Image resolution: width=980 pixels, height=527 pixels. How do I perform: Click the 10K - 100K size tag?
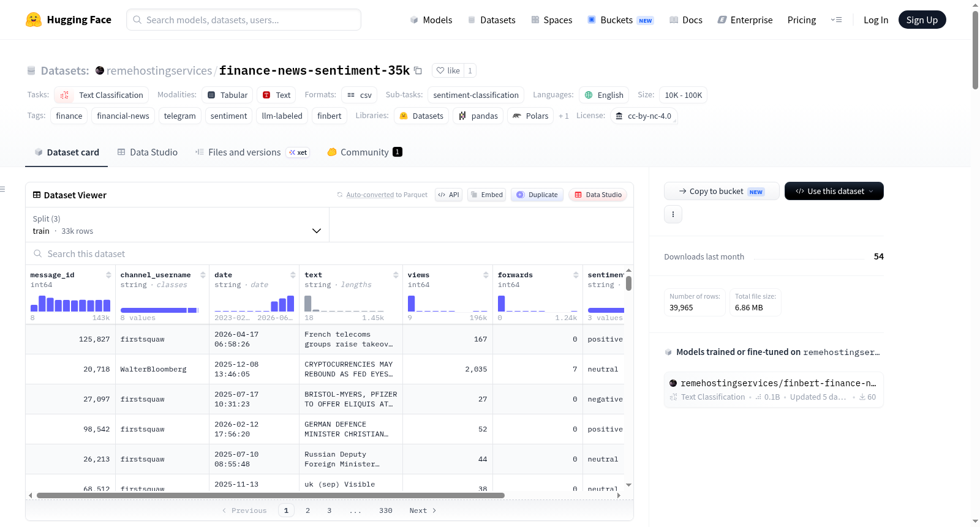point(684,95)
